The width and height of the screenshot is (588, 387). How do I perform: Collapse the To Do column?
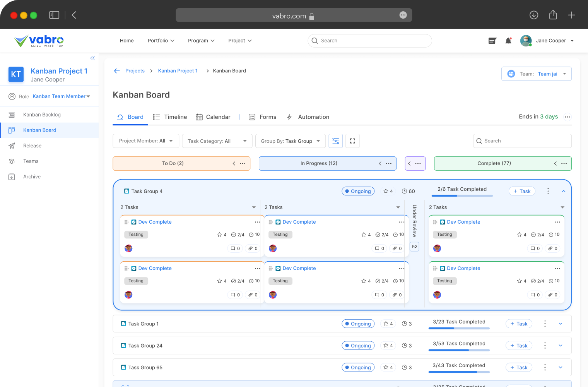point(234,163)
